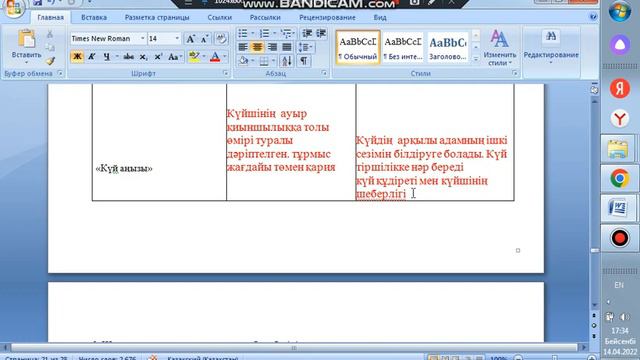The image size is (640, 360).
Task: Click the Copy icon in clipboard group
Action: tap(50, 48)
